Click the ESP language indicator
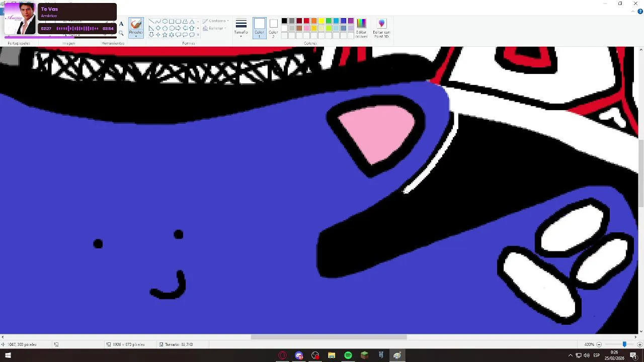This screenshot has height=362, width=644. pyautogui.click(x=597, y=355)
